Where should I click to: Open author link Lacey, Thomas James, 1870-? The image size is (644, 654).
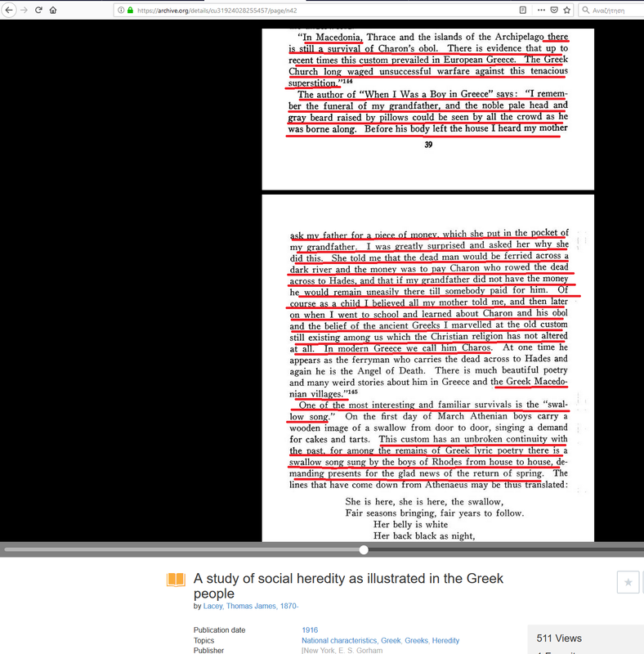(251, 606)
